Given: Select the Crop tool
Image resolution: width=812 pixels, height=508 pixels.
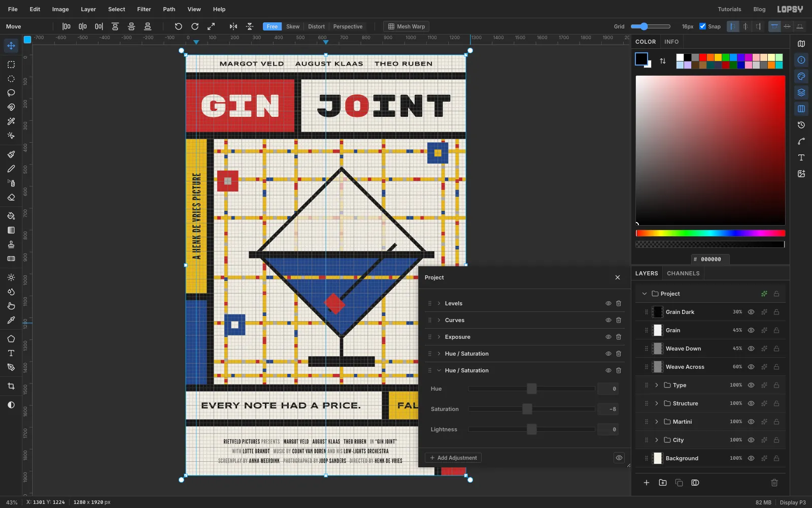Looking at the screenshot, I should (11, 386).
